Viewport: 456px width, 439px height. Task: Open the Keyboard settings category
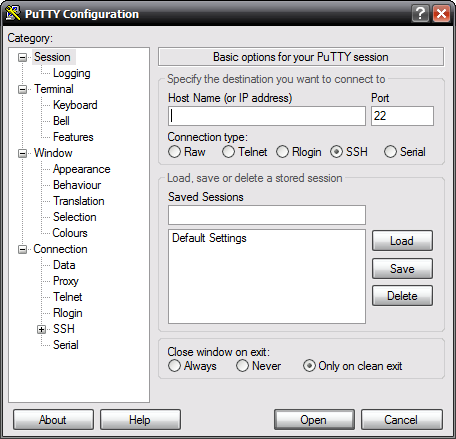[x=75, y=105]
